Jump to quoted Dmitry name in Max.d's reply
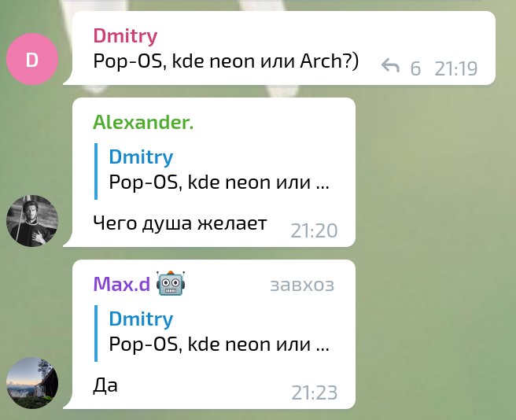 (x=141, y=319)
